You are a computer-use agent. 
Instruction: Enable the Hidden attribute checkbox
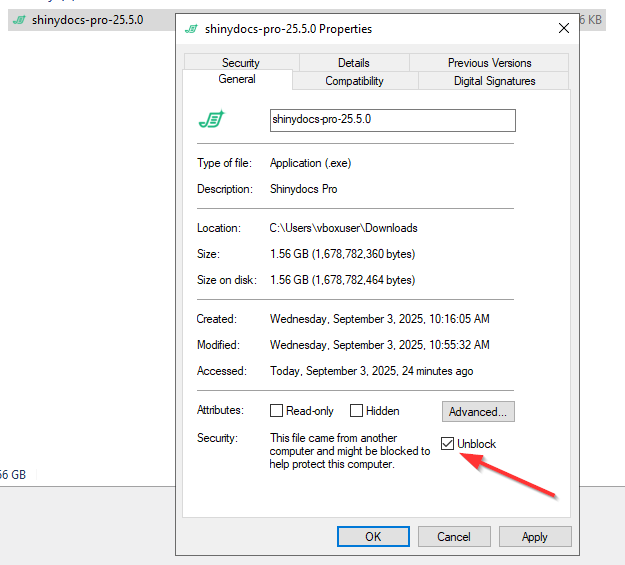[x=356, y=411]
